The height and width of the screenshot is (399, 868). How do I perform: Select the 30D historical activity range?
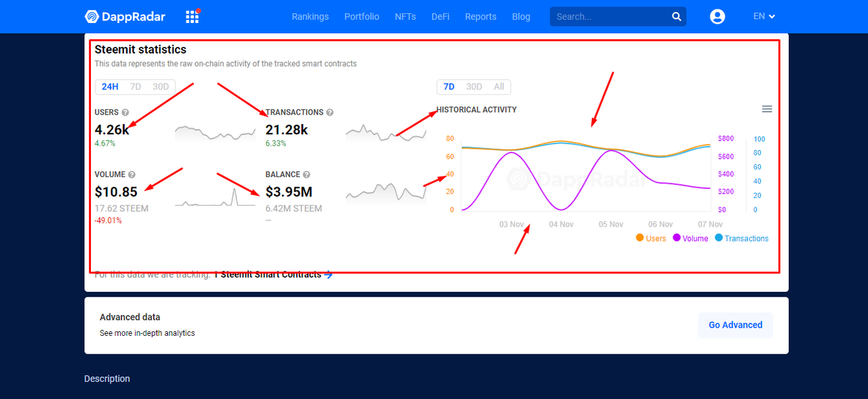pyautogui.click(x=474, y=87)
